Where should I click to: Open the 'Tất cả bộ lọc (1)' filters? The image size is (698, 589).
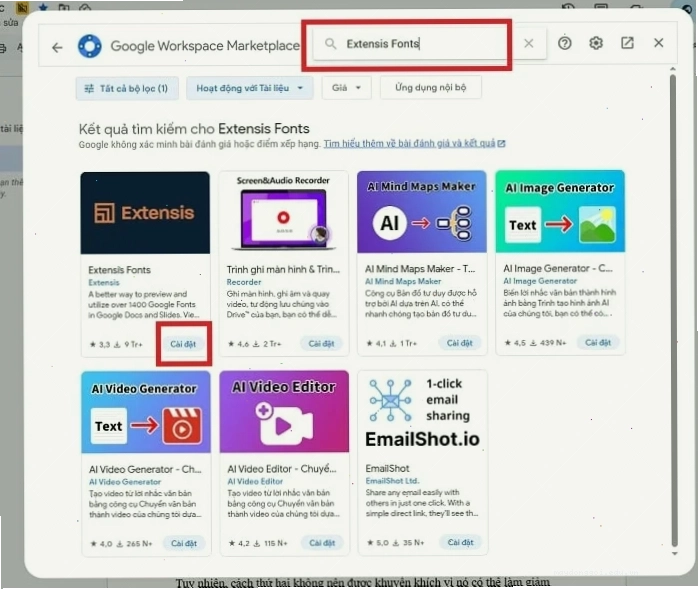(127, 88)
